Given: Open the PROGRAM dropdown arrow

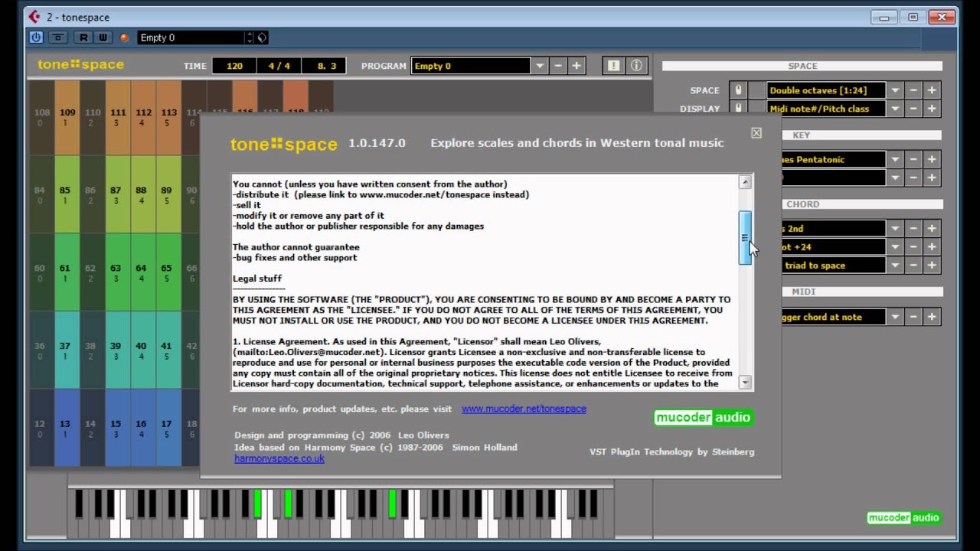Looking at the screenshot, I should (x=540, y=66).
